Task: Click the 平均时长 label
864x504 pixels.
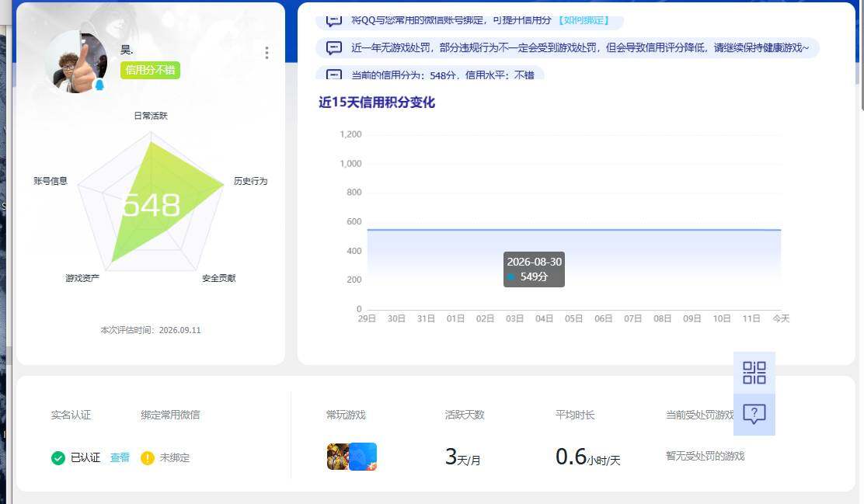Action: [575, 415]
